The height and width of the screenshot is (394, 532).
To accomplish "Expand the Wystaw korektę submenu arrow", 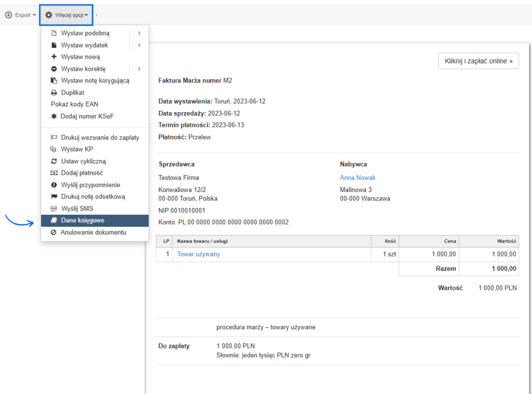I will pos(139,69).
